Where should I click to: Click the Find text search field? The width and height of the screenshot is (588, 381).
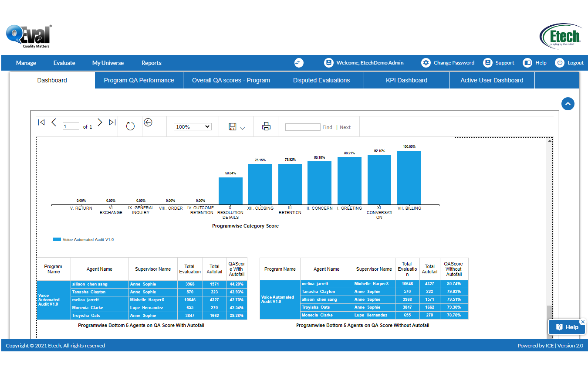point(303,127)
